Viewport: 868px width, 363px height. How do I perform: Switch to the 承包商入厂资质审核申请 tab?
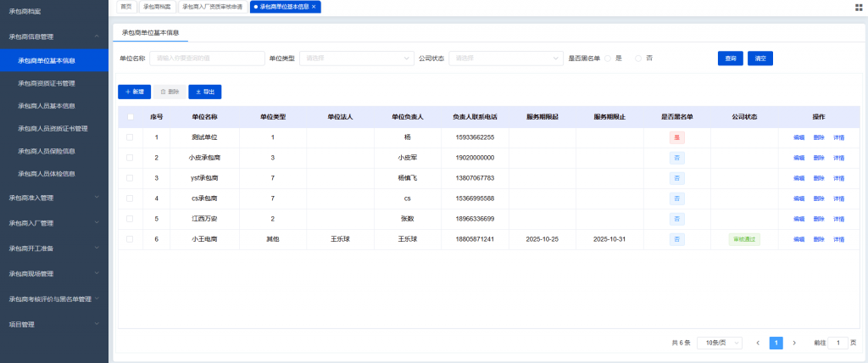point(212,7)
